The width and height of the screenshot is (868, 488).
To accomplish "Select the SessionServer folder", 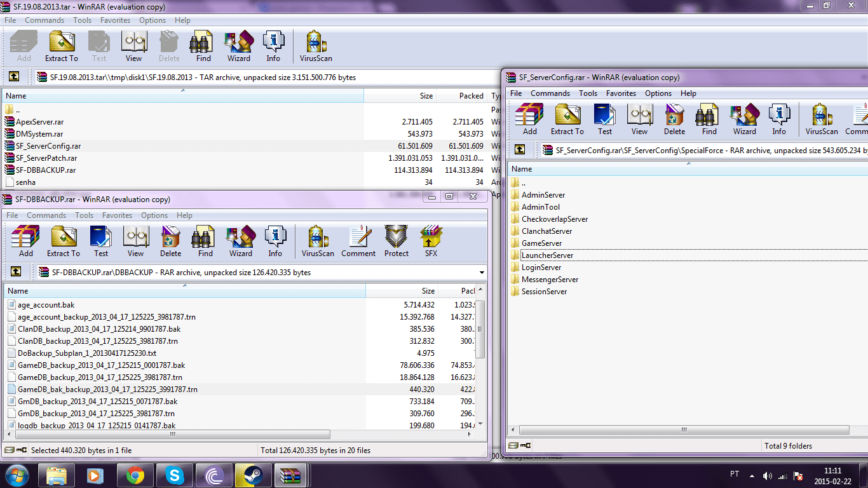I will click(x=544, y=292).
